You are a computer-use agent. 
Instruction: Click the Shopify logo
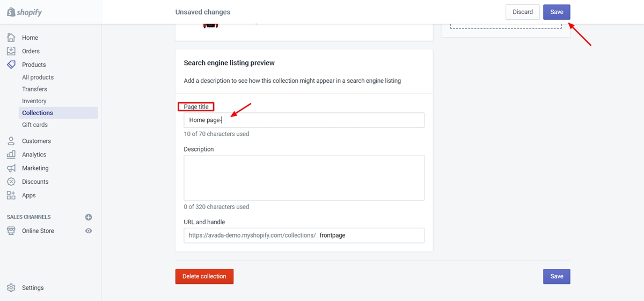[x=24, y=12]
